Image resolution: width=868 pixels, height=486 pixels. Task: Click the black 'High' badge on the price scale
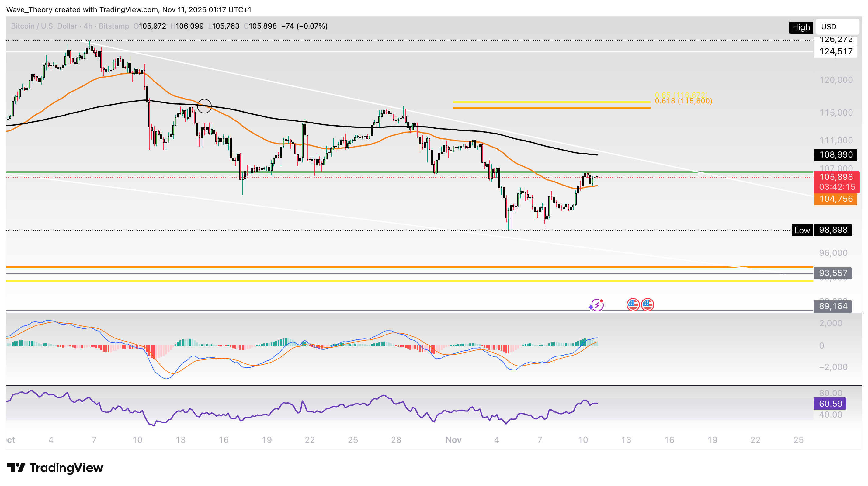[x=800, y=28]
